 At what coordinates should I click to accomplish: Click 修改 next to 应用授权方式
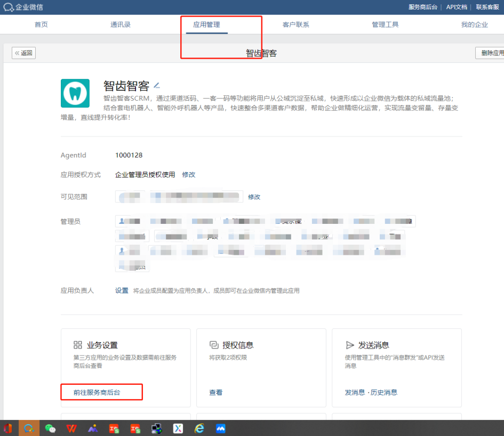pyautogui.click(x=189, y=174)
